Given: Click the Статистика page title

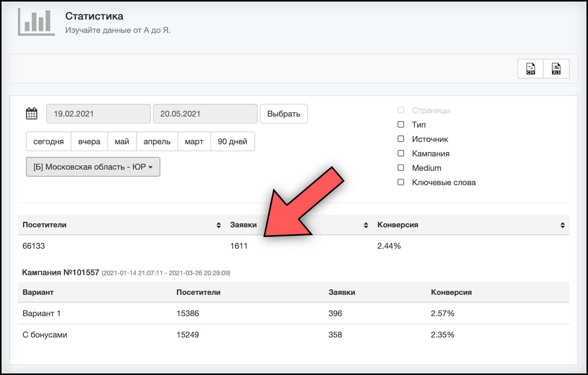Looking at the screenshot, I should pyautogui.click(x=94, y=16).
